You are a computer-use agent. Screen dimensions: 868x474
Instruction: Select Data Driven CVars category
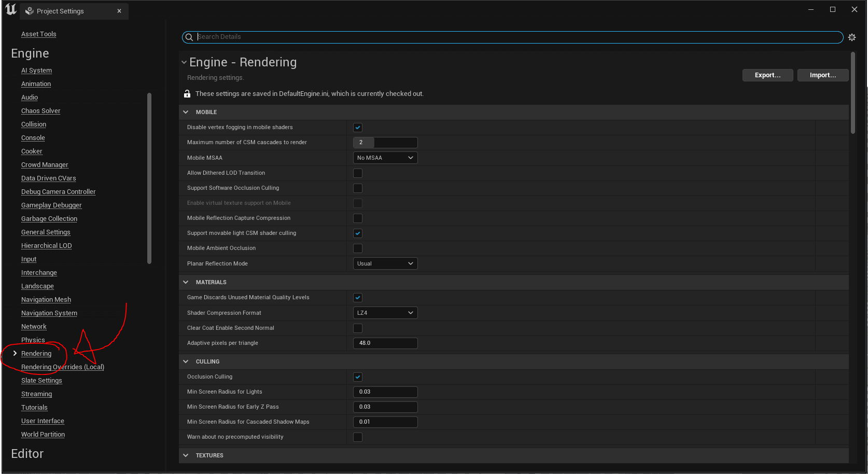click(x=49, y=178)
